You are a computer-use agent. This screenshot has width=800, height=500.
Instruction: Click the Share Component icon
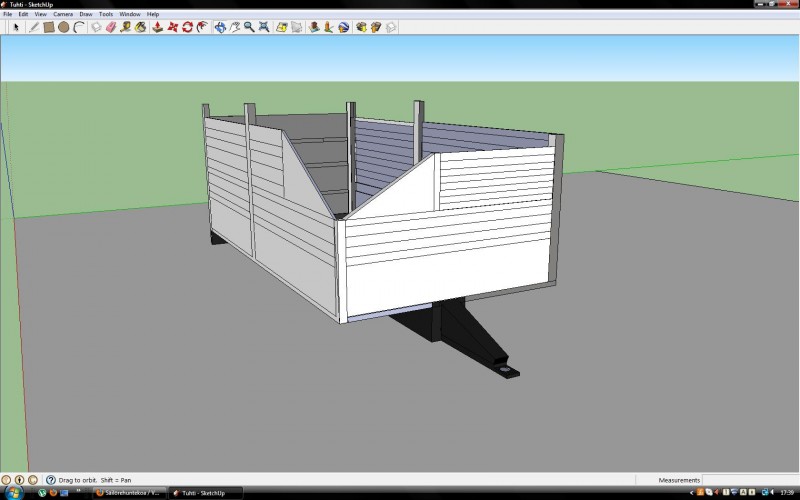click(391, 27)
